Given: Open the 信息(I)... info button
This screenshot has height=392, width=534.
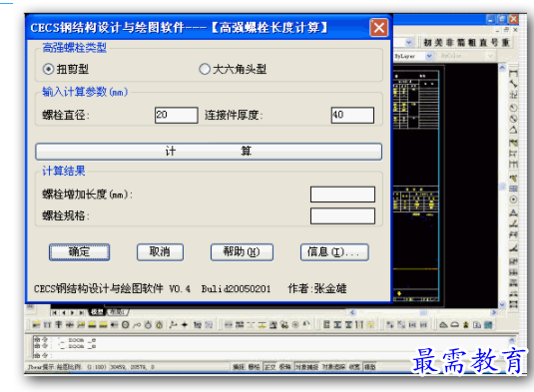Looking at the screenshot, I should [334, 252].
